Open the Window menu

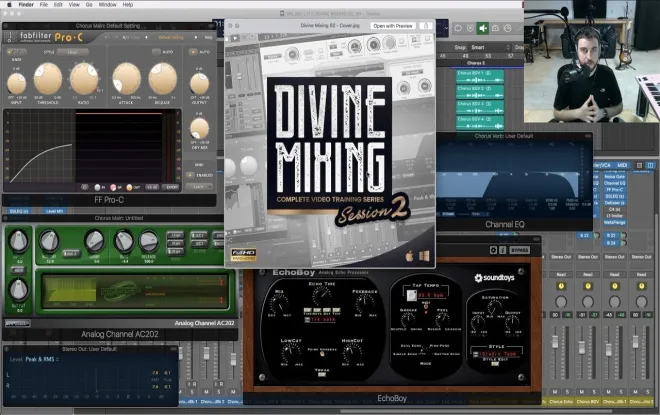pyautogui.click(x=107, y=5)
